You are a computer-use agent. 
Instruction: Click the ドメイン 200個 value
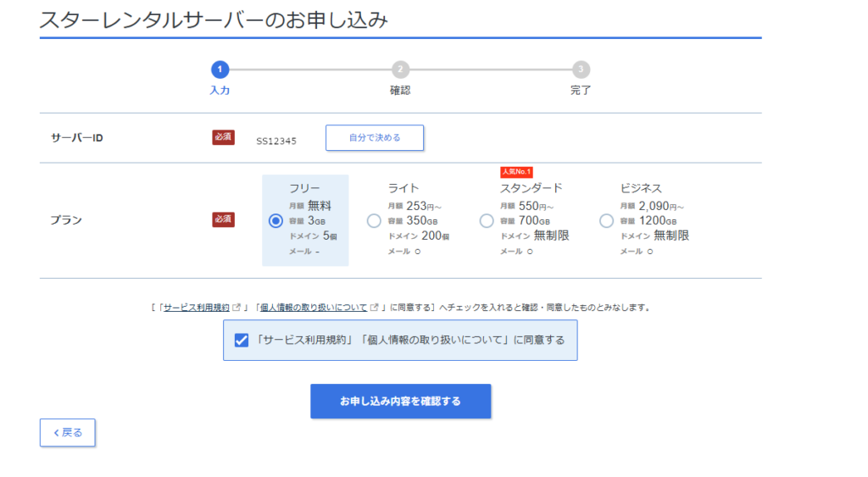(x=436, y=236)
